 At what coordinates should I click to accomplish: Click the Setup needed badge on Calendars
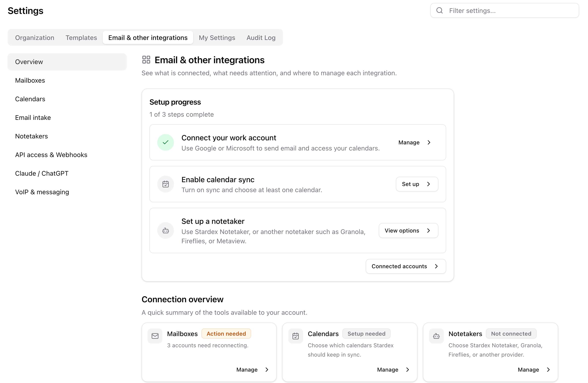366,334
